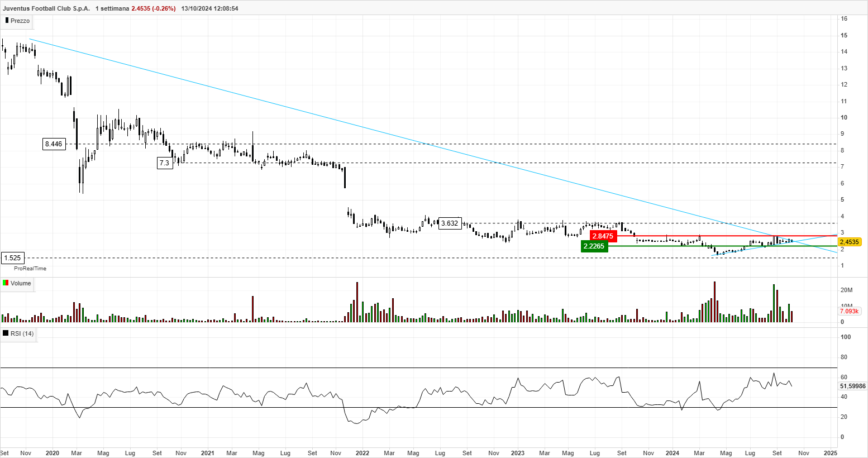Click the 100 RSI axis label
This screenshot has width=868, height=458.
pyautogui.click(x=846, y=337)
